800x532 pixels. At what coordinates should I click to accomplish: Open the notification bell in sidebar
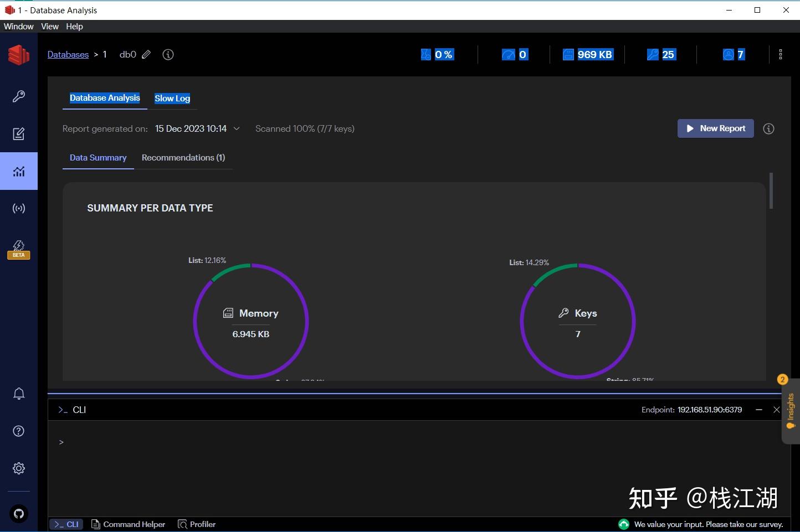(19, 394)
